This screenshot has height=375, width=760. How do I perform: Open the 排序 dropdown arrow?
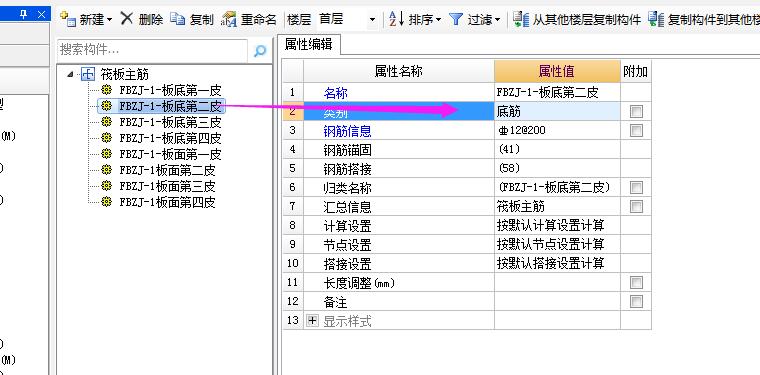tap(438, 20)
